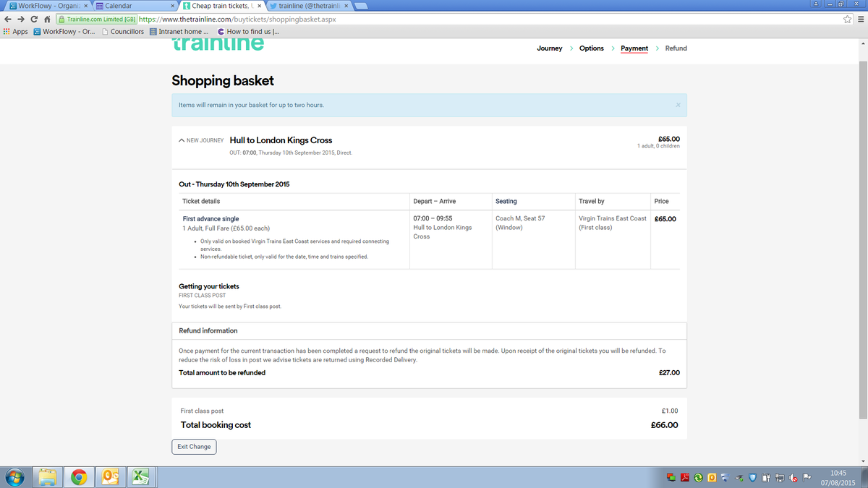The width and height of the screenshot is (868, 488).
Task: Open the Action Center flag icon
Action: point(807,478)
